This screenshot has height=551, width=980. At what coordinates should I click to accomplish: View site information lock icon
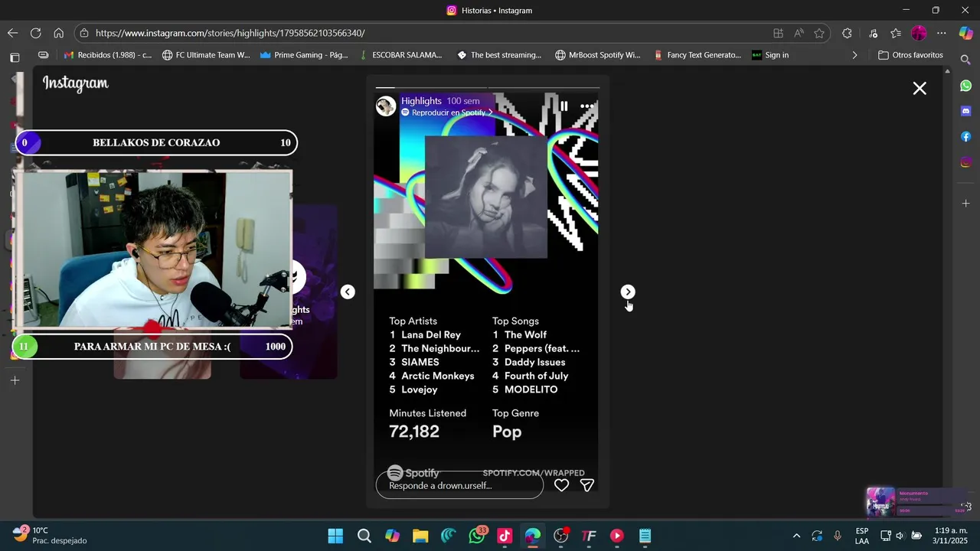point(84,33)
